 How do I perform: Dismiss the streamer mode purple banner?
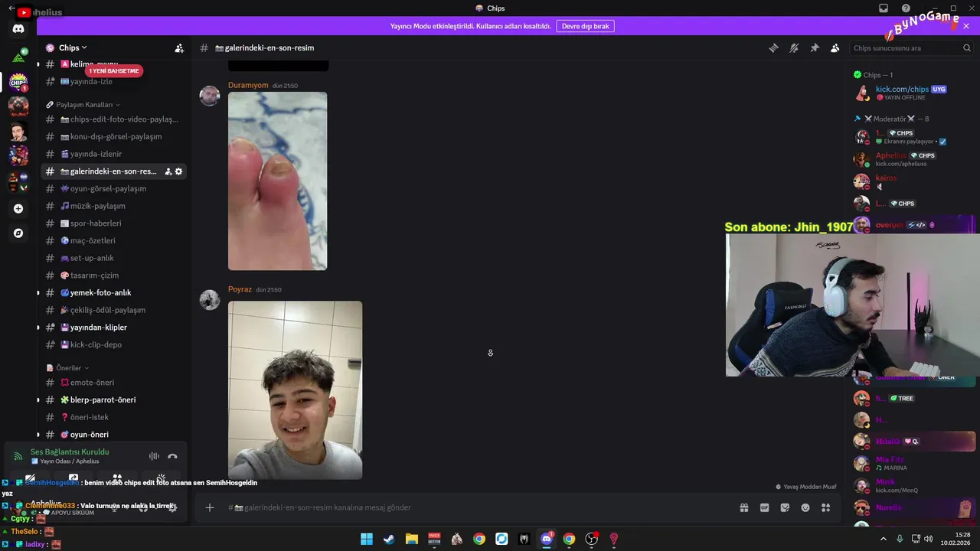pyautogui.click(x=966, y=26)
